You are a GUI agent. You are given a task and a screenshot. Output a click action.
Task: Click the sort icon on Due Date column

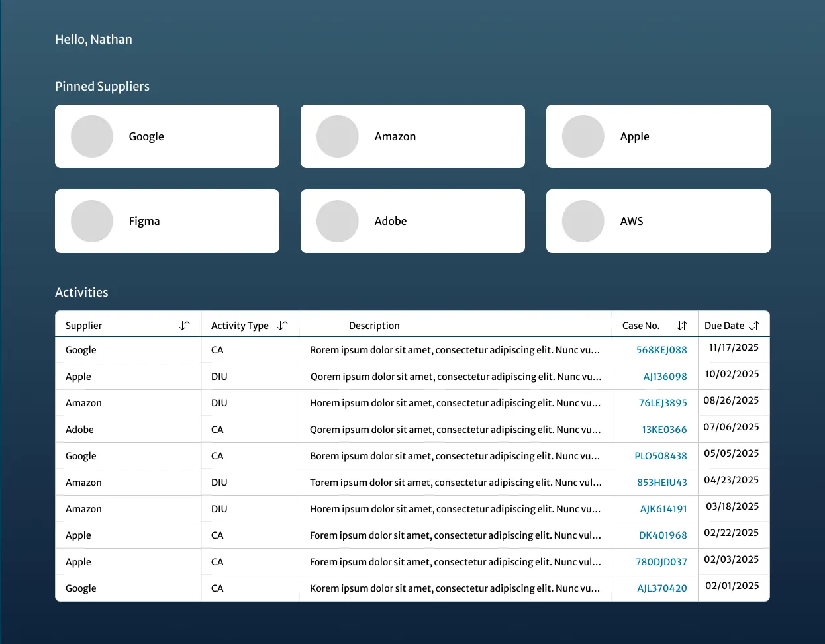pyautogui.click(x=754, y=325)
